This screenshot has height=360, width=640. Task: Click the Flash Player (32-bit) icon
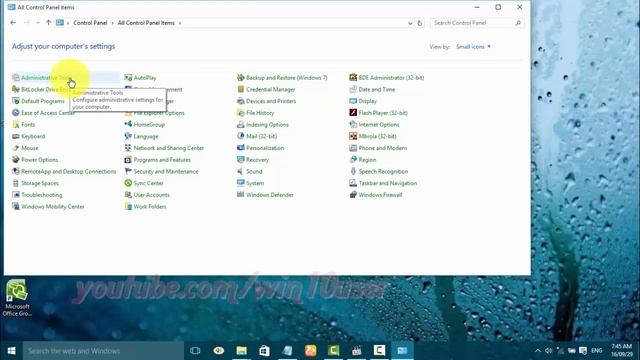(x=353, y=113)
